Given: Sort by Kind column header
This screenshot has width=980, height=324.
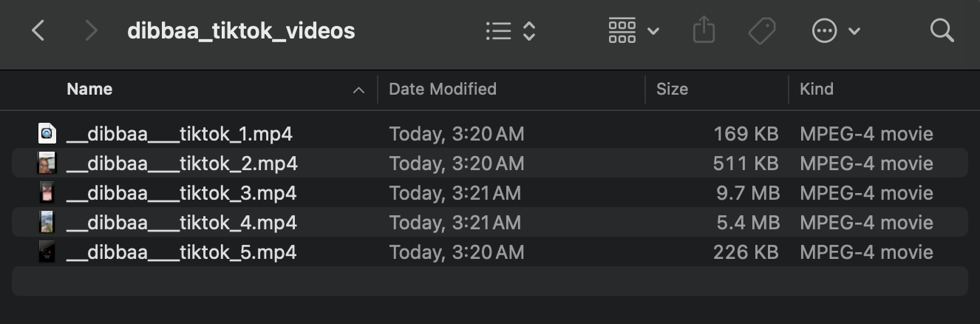Looking at the screenshot, I should coord(817,90).
